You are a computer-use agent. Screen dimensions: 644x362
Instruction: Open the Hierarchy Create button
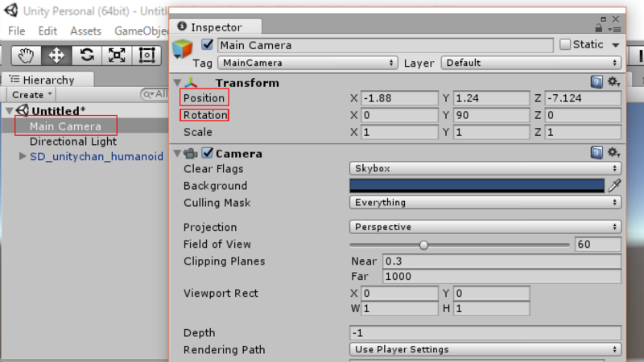pos(31,95)
